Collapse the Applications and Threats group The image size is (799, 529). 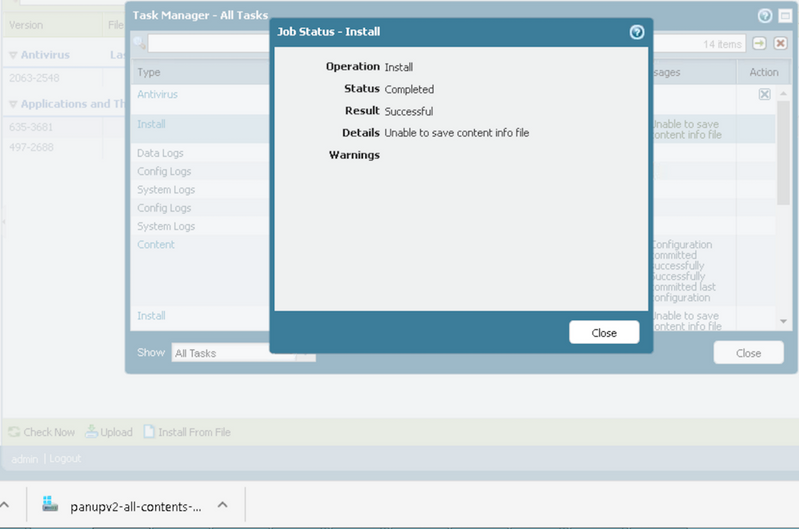(13, 104)
